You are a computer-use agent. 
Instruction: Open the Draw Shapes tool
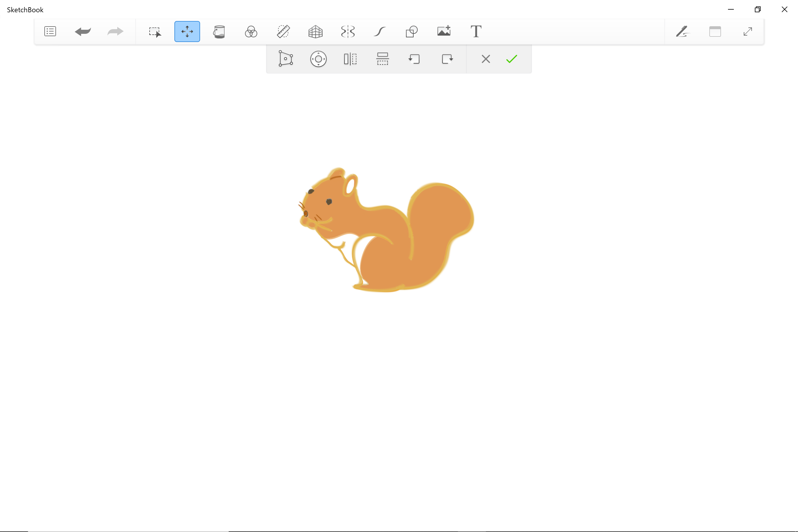click(x=412, y=32)
